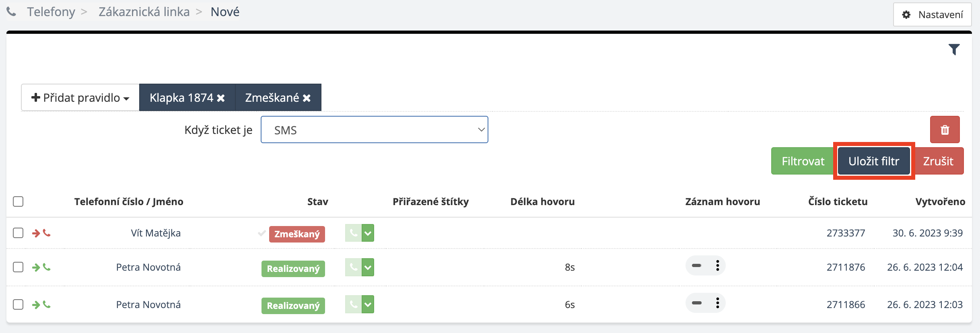Open three-dot menu for ticket 2711866
980x333 pixels.
[x=717, y=303]
